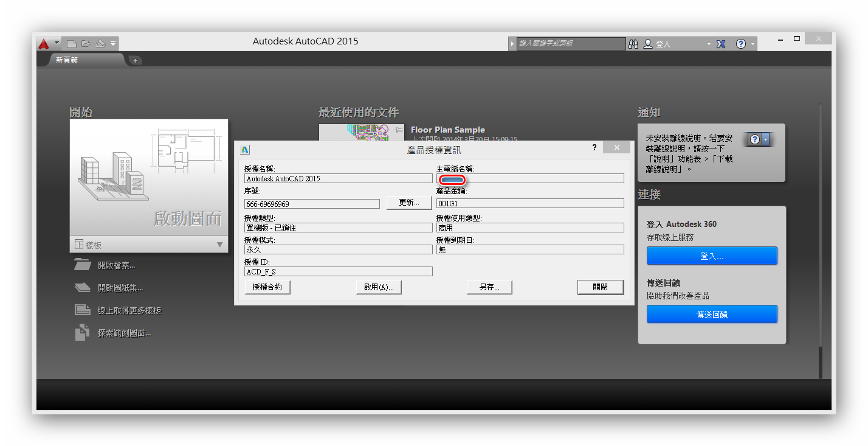Open the sign-in dropdown arrow in title bar
The image size is (868, 446).
(x=709, y=44)
